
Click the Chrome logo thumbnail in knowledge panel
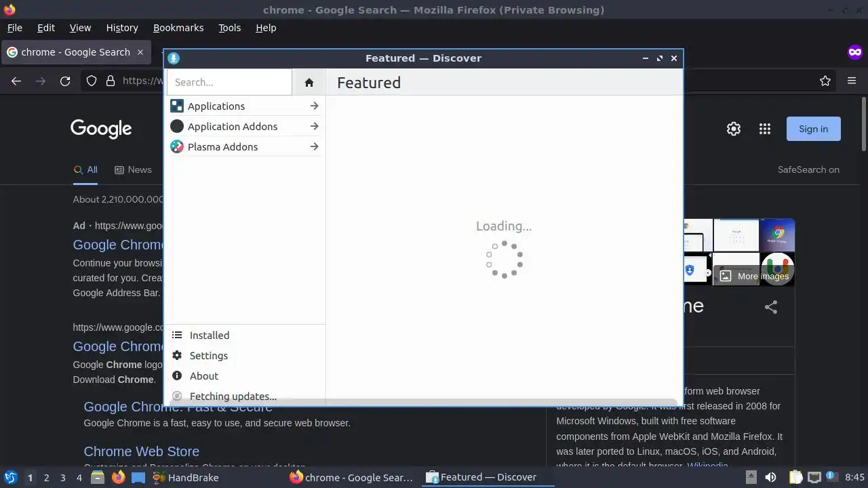pyautogui.click(x=777, y=235)
